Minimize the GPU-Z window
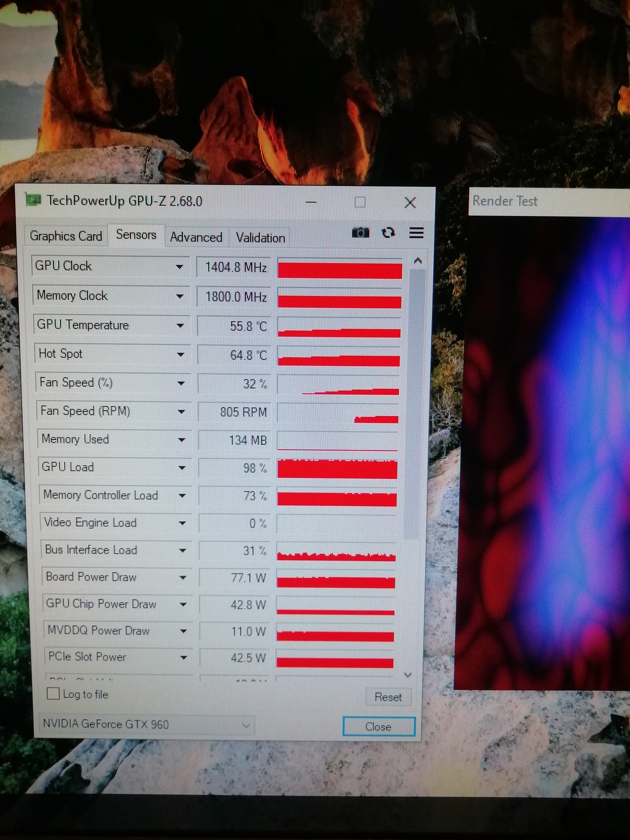This screenshot has height=840, width=630. (x=311, y=202)
